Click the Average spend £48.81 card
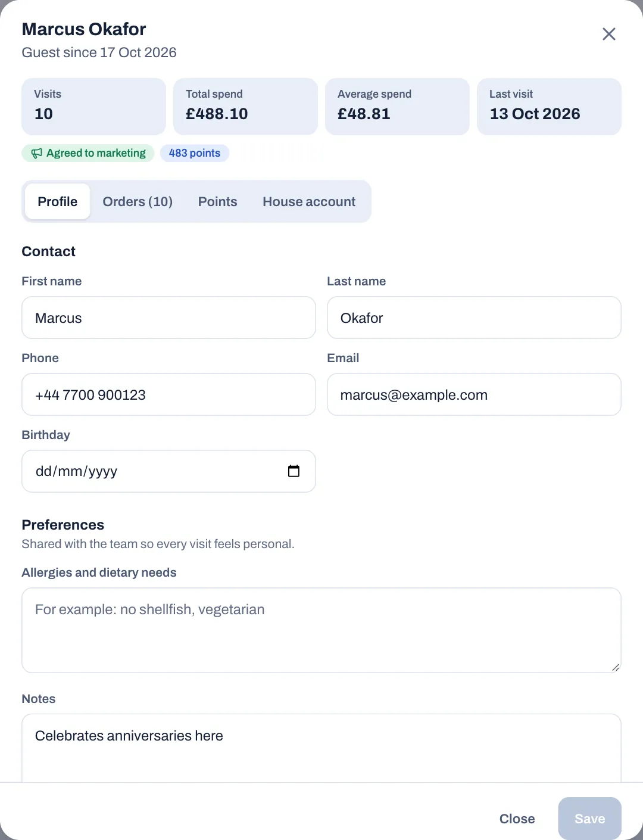643x840 pixels. click(397, 106)
